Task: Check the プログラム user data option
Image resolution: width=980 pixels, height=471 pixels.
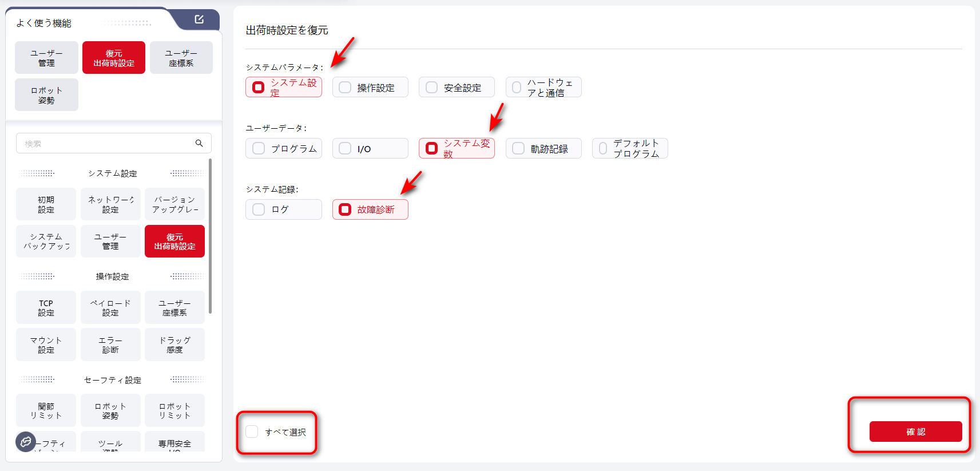Action: pos(259,148)
